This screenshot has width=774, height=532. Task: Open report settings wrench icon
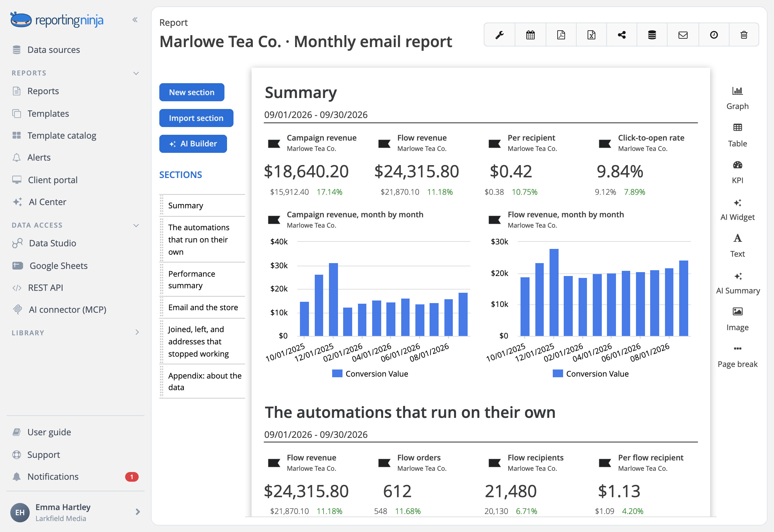[499, 35]
